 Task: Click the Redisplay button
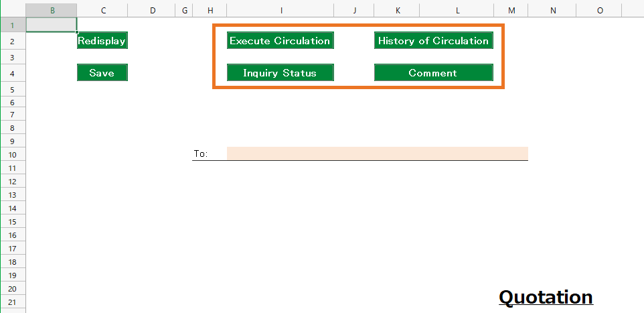[x=102, y=41]
